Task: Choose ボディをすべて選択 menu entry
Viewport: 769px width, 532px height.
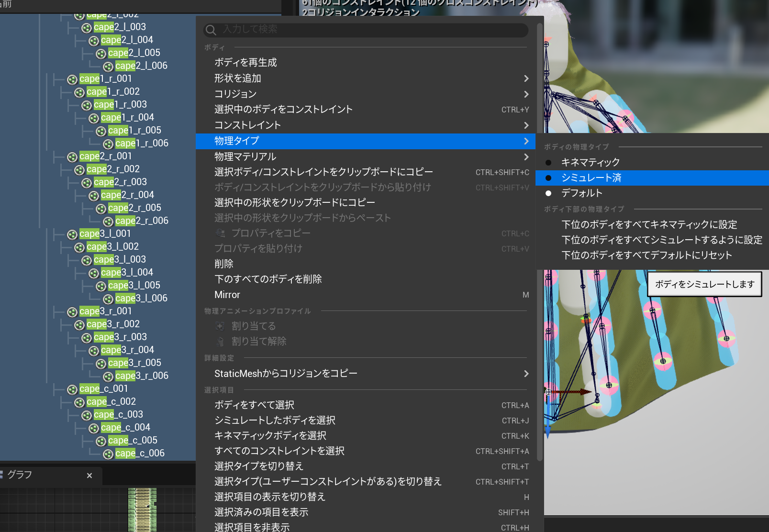Action: (x=366, y=405)
